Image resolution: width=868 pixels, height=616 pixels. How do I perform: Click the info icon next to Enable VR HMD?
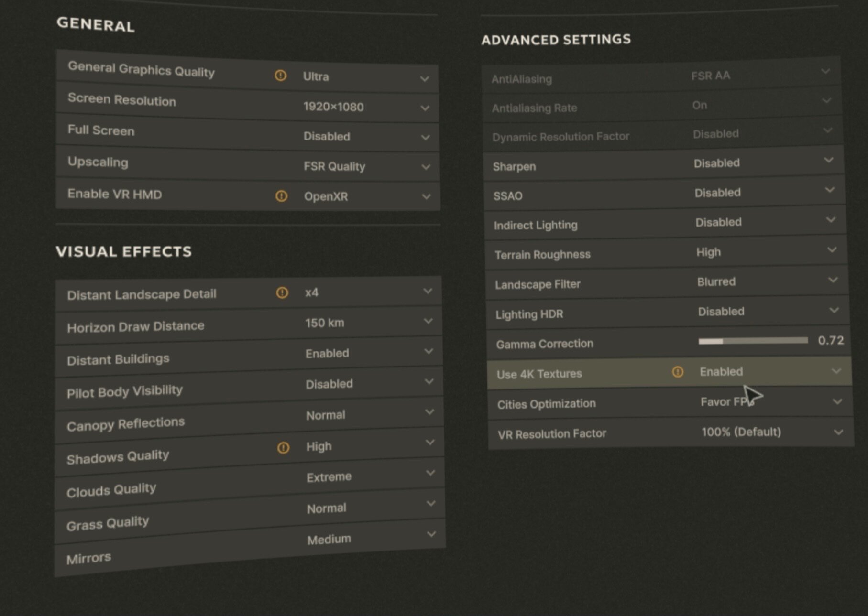(x=281, y=196)
